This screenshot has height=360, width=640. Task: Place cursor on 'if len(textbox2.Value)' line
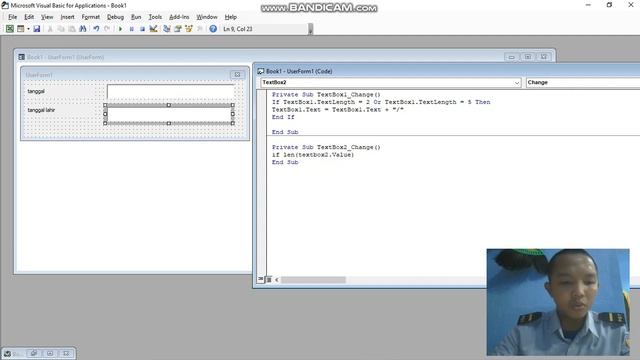tap(313, 155)
